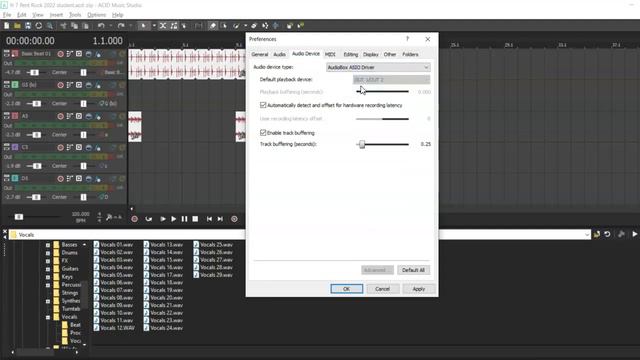The image size is (640, 360).
Task: Click the Track buffering seconds slider handle
Action: [362, 144]
